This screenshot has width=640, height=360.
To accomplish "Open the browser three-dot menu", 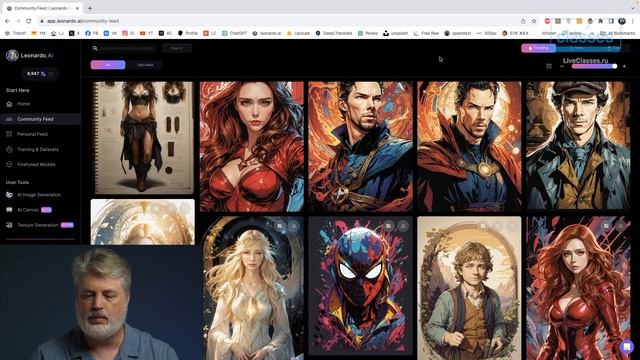I will tap(633, 21).
